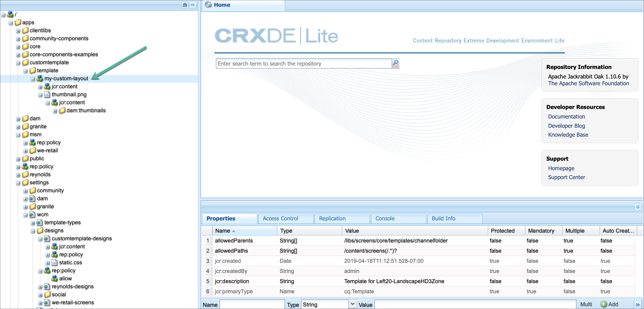This screenshot has height=309, width=644.
Task: Expand the dam:thumbnails tree node
Action: [x=55, y=111]
